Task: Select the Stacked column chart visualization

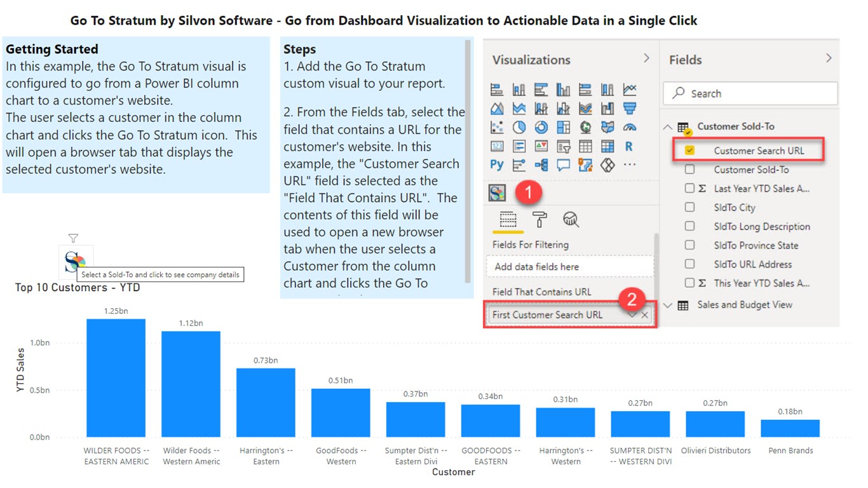Action: point(519,90)
